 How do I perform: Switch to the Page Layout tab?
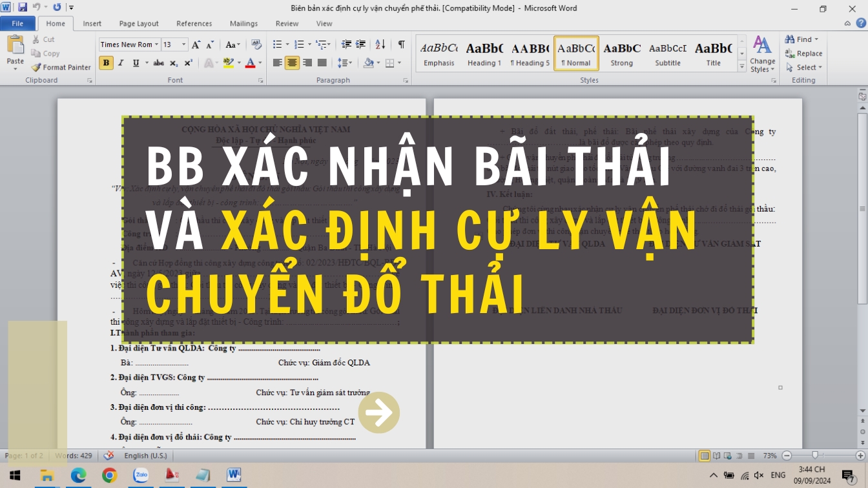tap(139, 23)
